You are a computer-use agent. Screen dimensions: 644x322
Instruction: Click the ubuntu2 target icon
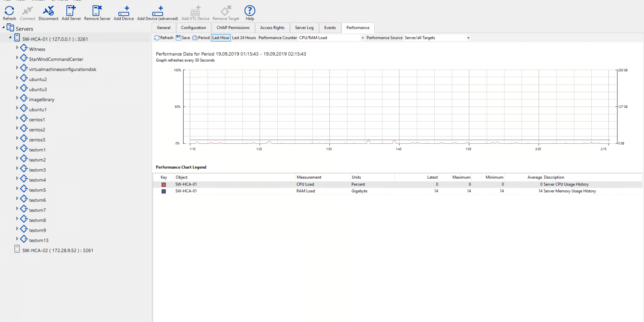(x=24, y=78)
